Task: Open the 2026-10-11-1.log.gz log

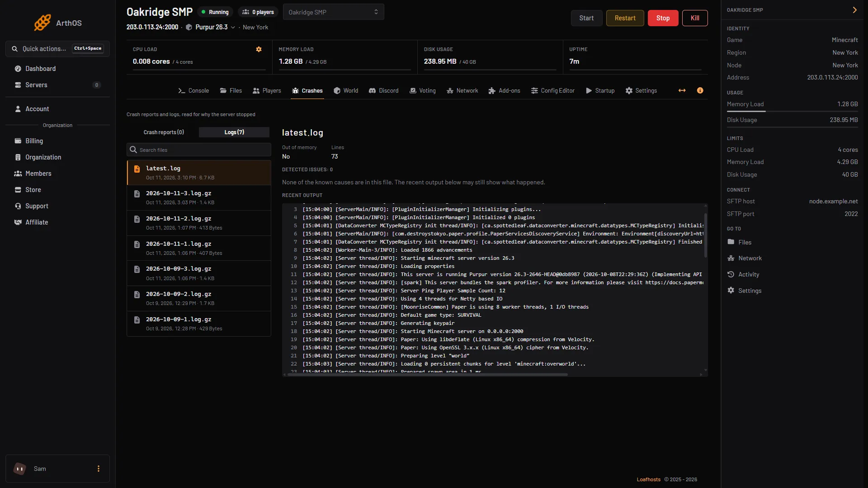Action: pos(199,248)
